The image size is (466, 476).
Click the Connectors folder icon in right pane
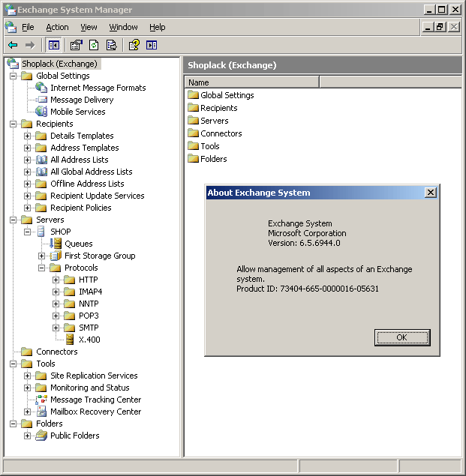(x=193, y=133)
